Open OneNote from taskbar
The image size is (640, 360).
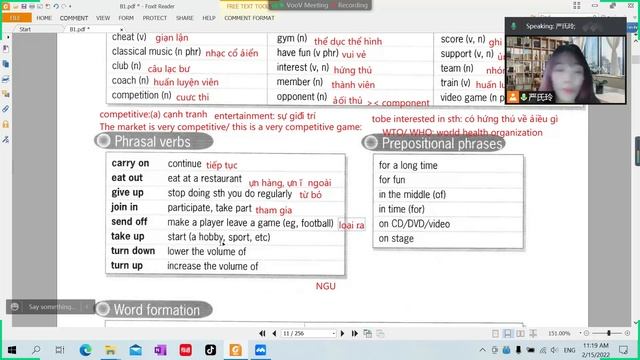160,350
